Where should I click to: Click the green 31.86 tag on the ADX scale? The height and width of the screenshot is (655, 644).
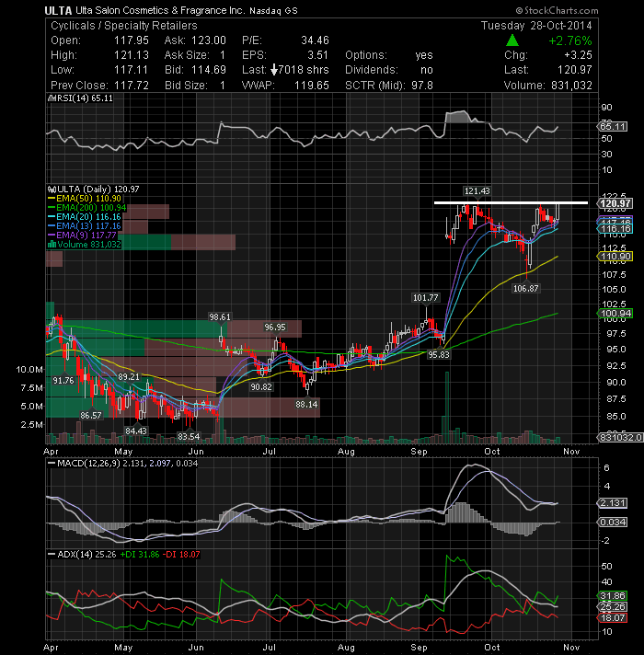[x=613, y=596]
